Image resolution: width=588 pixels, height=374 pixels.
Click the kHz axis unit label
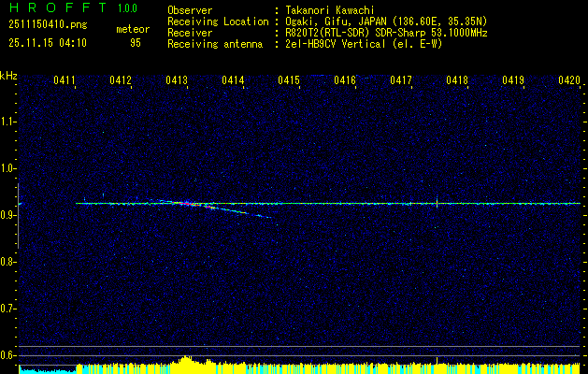(8, 75)
